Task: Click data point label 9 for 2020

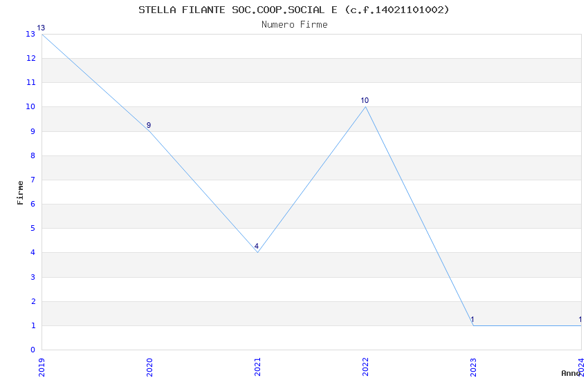Action: (x=149, y=125)
